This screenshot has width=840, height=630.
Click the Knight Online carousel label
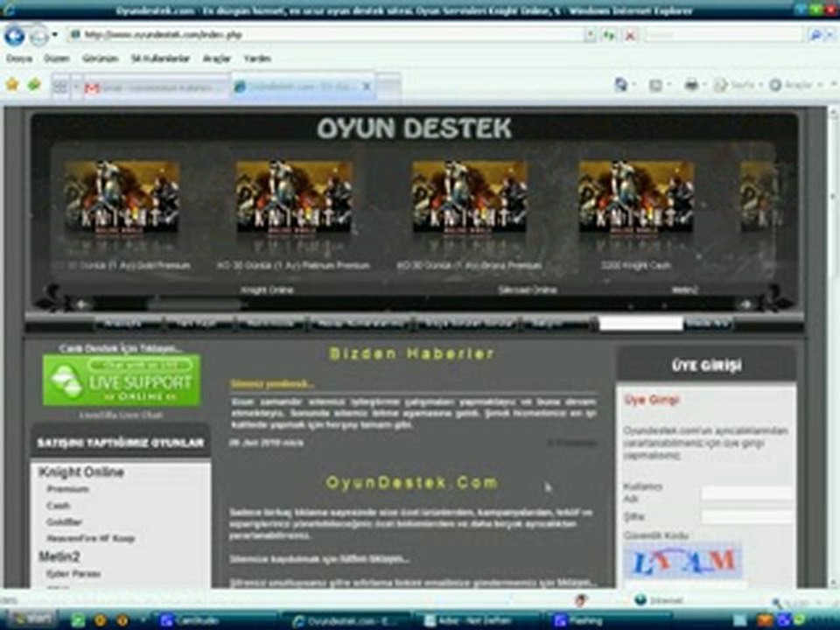click(x=268, y=290)
